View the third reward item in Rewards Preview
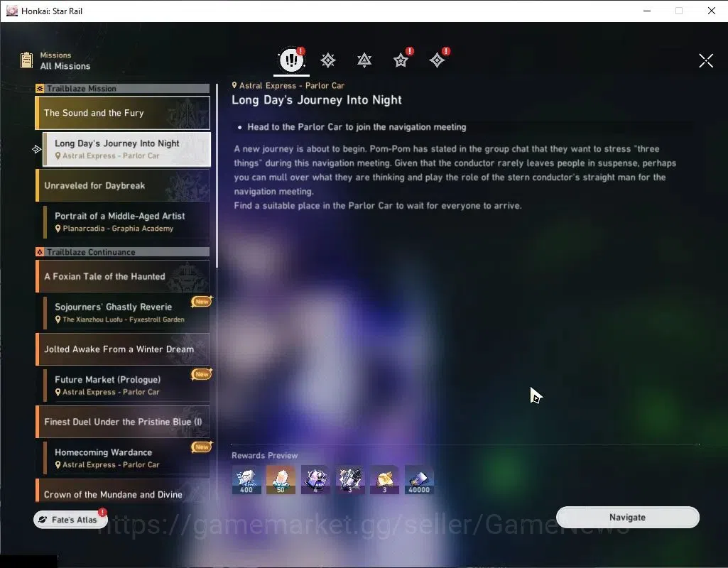728x568 pixels. coord(315,480)
